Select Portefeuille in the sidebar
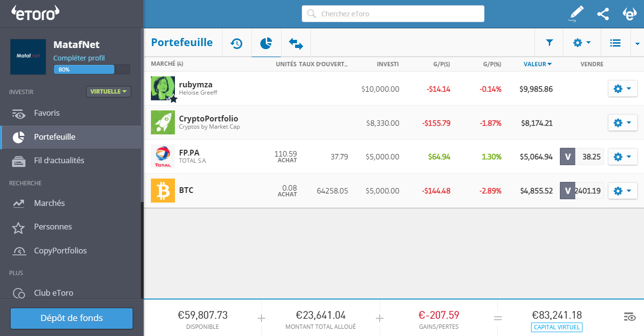The image size is (644, 336). coord(71,137)
